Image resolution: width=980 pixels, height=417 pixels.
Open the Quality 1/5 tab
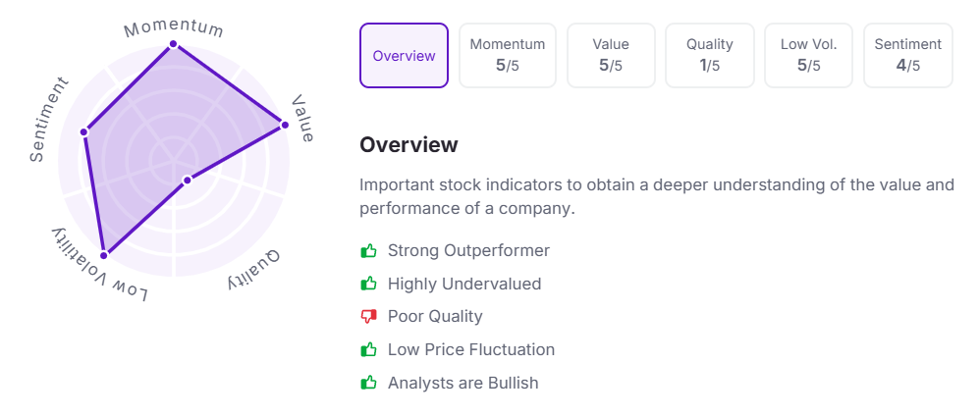coord(710,56)
